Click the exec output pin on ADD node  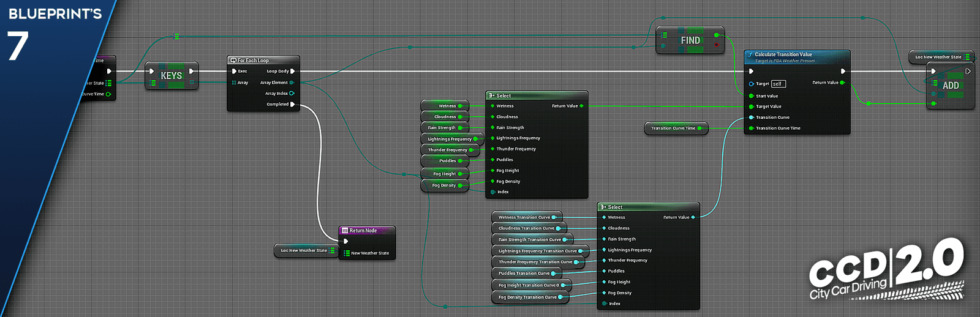click(968, 72)
